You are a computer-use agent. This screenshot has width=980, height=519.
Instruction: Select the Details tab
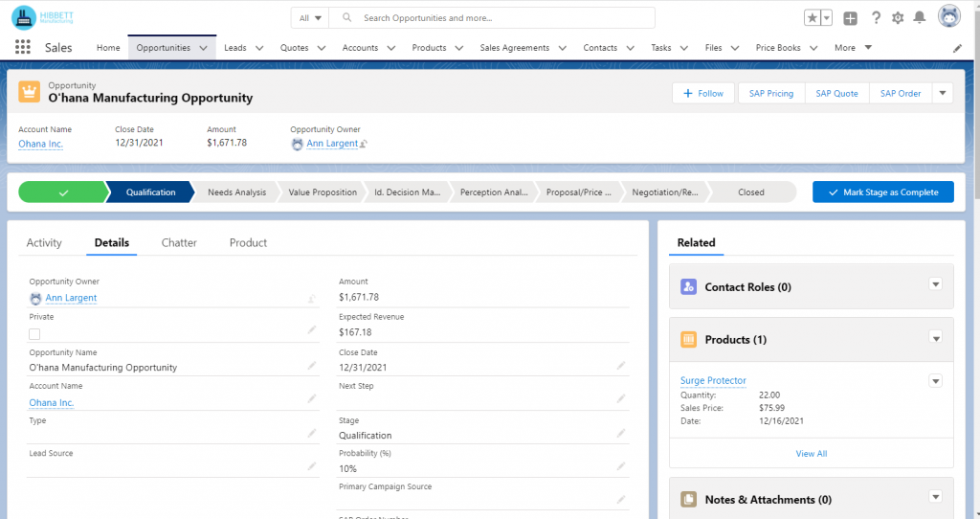[112, 242]
